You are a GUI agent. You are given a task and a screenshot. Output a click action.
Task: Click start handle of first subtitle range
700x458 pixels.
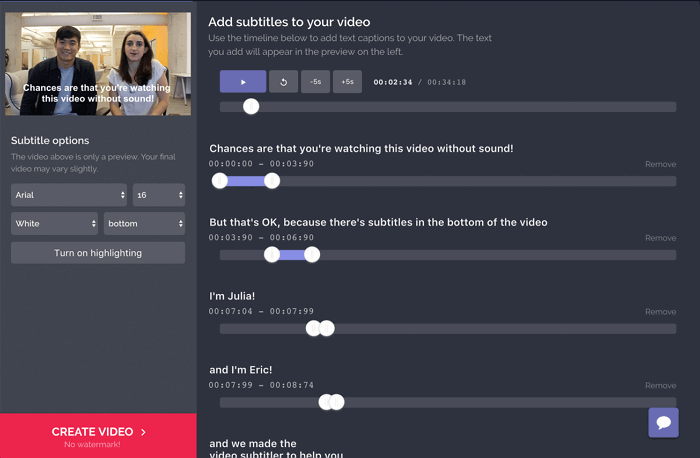point(220,181)
